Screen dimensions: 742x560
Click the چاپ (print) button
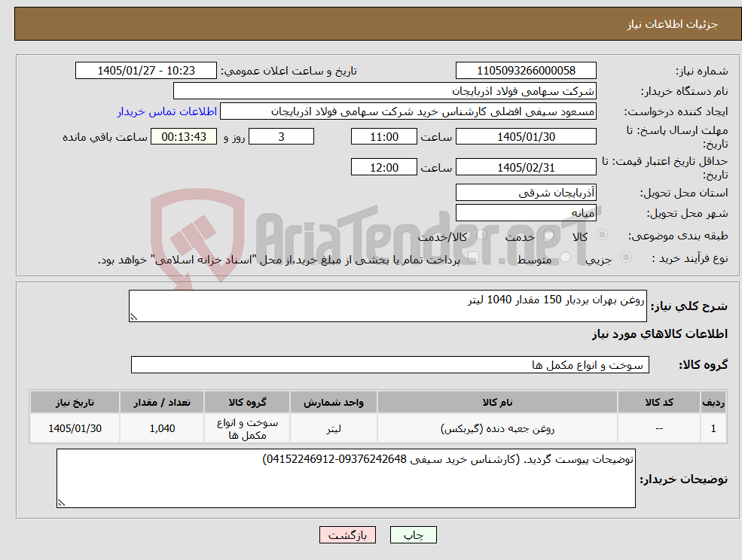413,535
